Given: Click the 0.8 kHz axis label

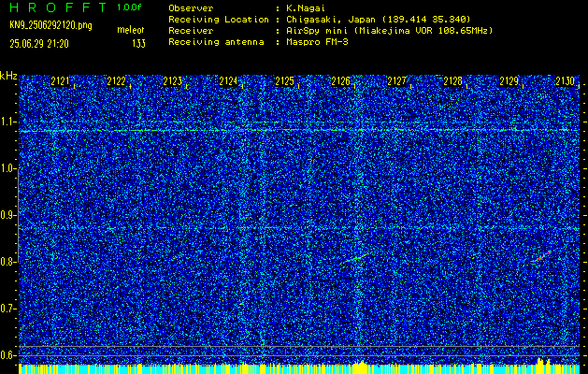Looking at the screenshot, I should coord(7,262).
